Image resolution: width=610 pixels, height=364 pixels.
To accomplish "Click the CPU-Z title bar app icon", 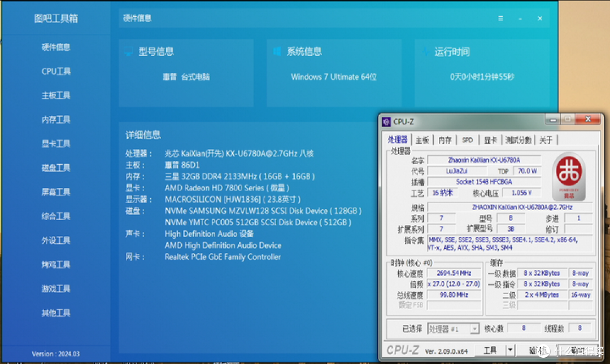I will click(x=386, y=122).
